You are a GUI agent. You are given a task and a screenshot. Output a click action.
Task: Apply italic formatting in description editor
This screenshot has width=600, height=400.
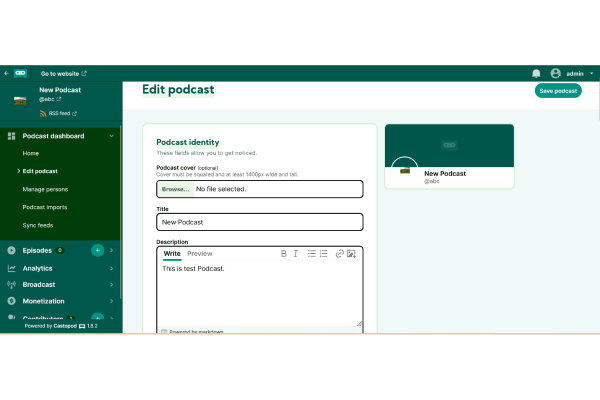coord(296,254)
